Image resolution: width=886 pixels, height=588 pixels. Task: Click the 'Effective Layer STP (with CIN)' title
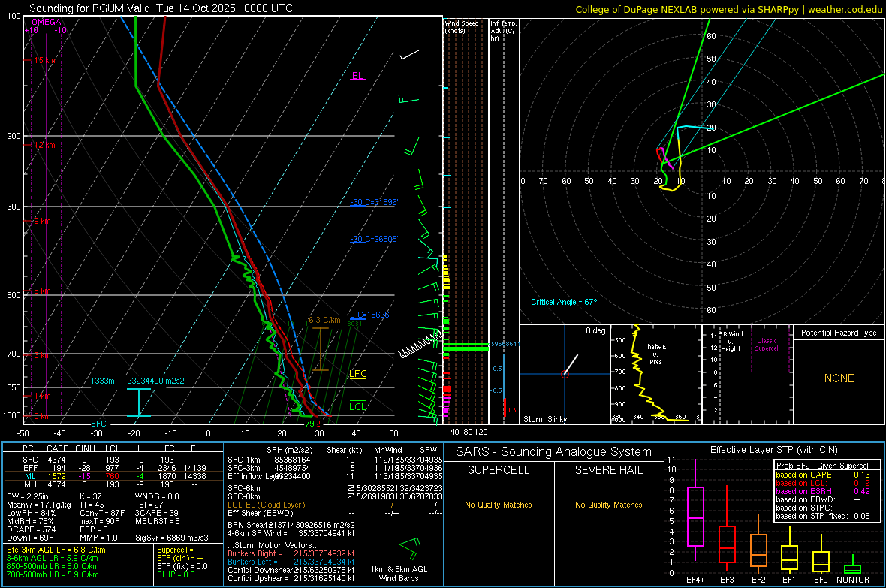(x=773, y=450)
